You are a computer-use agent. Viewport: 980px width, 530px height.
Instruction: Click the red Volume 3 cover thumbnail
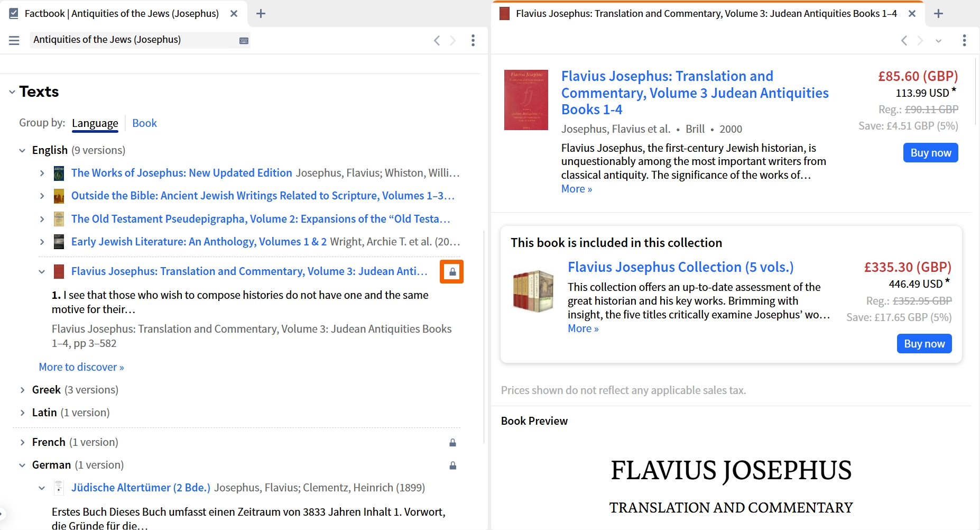pyautogui.click(x=526, y=100)
